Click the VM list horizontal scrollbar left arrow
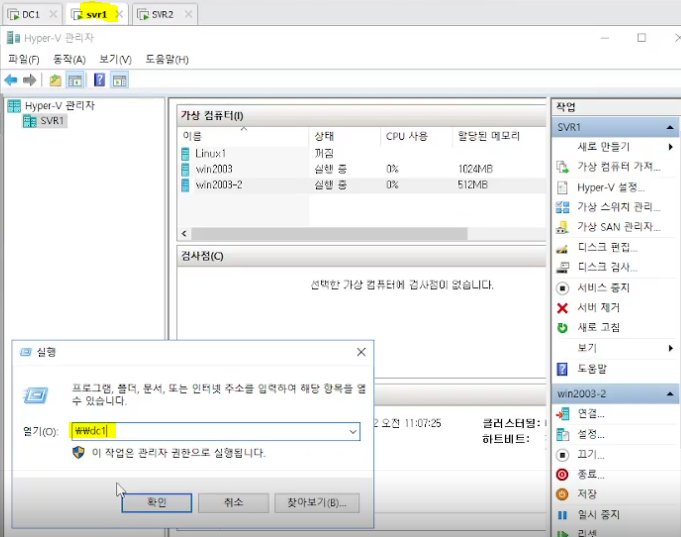Screen dimensions: 681x537 184,234
